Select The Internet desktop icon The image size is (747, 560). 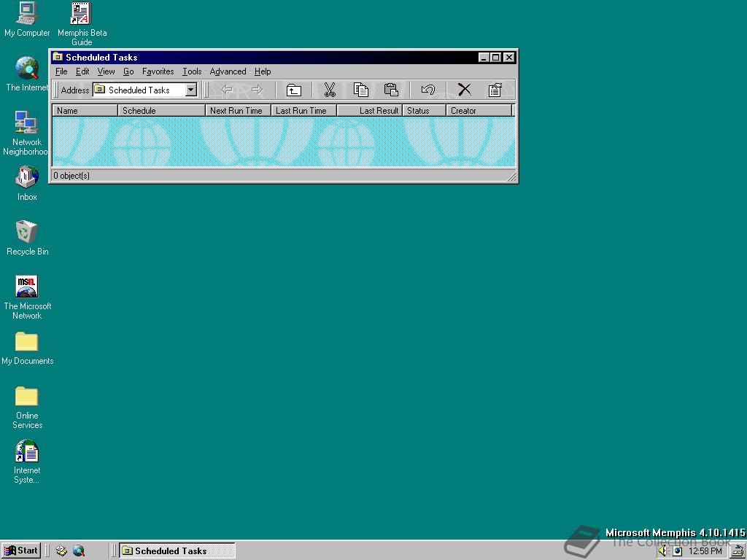coord(27,74)
